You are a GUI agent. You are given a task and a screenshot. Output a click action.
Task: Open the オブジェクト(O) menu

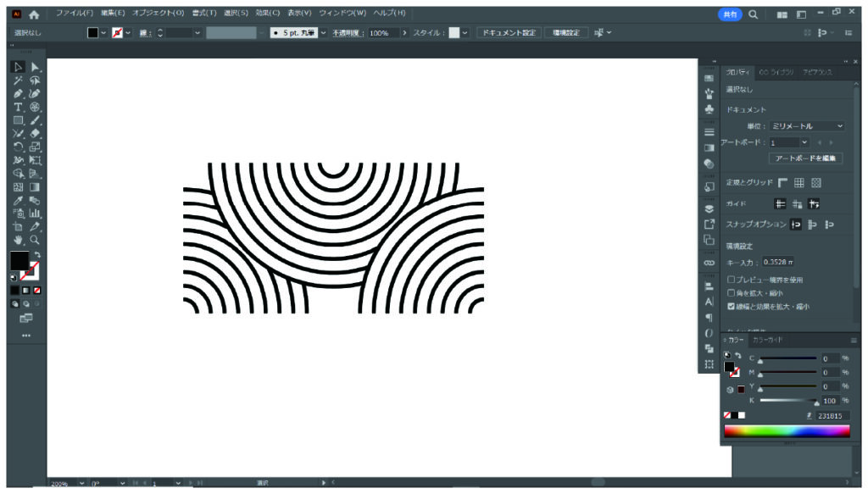click(x=158, y=14)
